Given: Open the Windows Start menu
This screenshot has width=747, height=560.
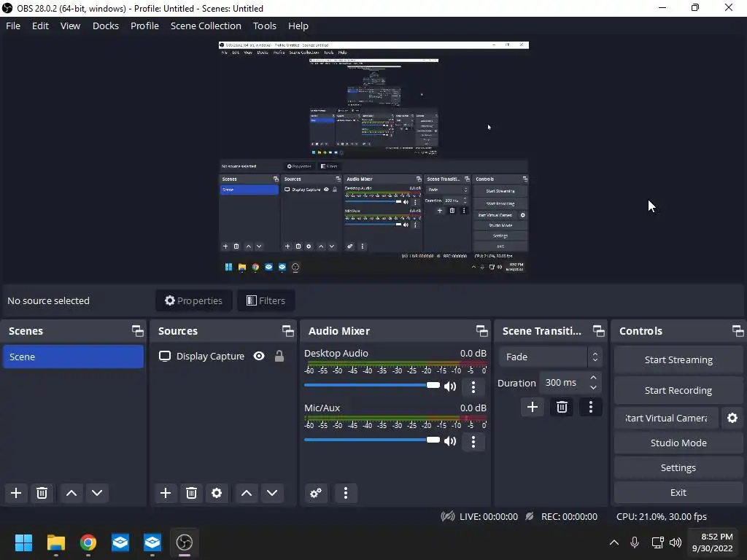Looking at the screenshot, I should (23, 542).
